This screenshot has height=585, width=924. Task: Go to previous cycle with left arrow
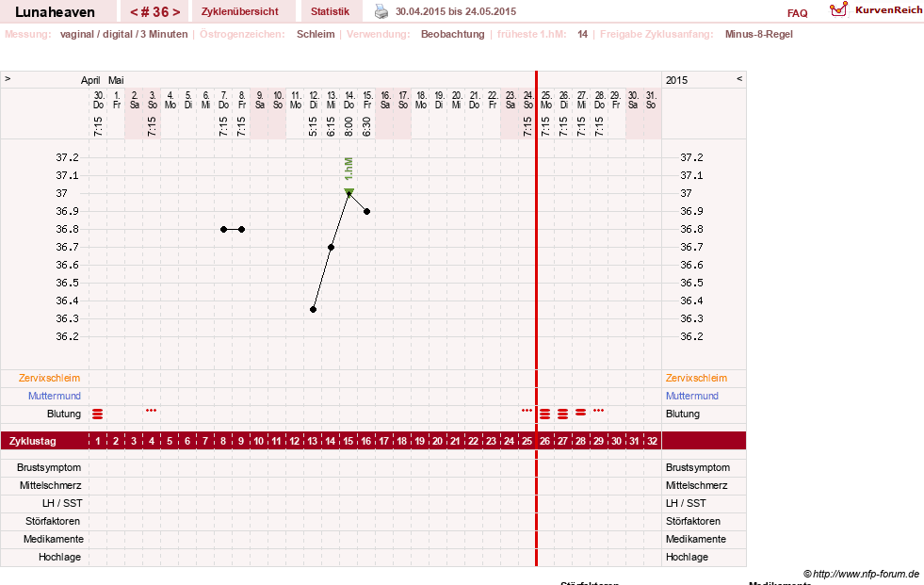click(x=134, y=12)
